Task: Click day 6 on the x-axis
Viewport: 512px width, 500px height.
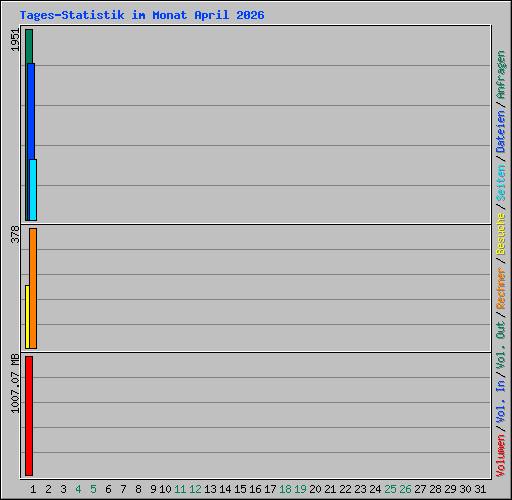Action: (108, 489)
